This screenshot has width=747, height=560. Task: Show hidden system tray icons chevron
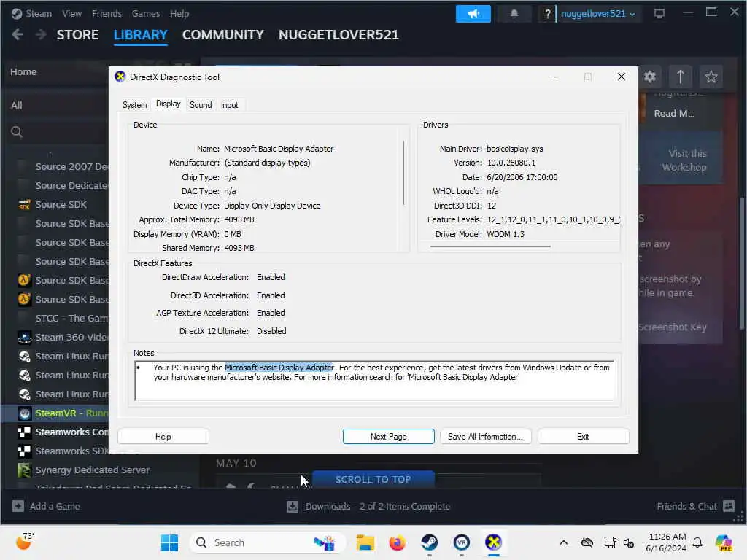564,542
